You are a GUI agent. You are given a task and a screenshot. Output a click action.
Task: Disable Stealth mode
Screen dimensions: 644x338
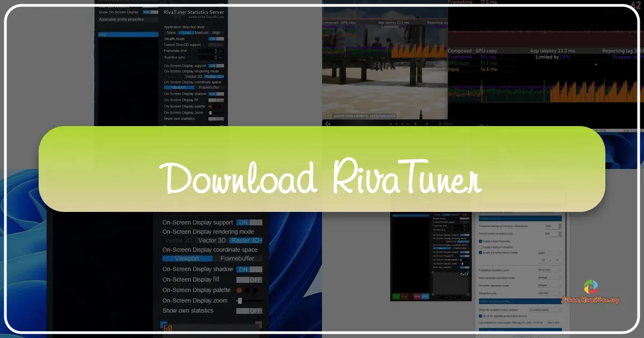coord(216,39)
